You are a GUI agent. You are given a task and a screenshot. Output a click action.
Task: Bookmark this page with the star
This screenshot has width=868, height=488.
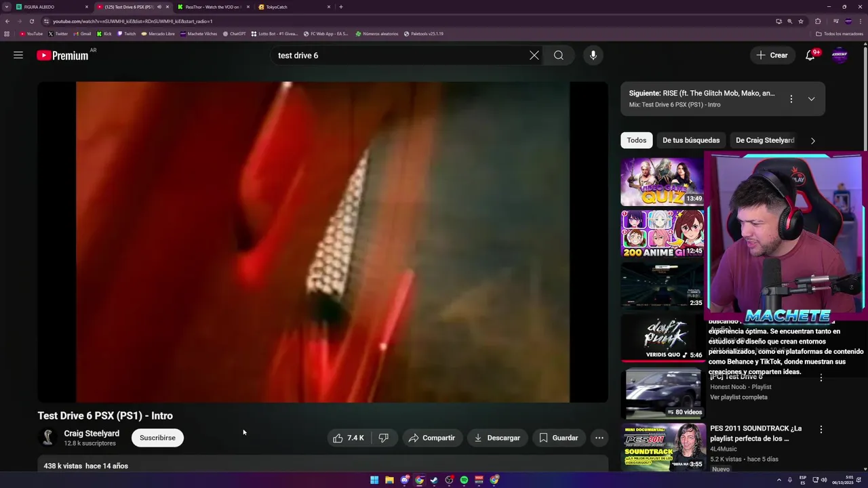pos(801,21)
